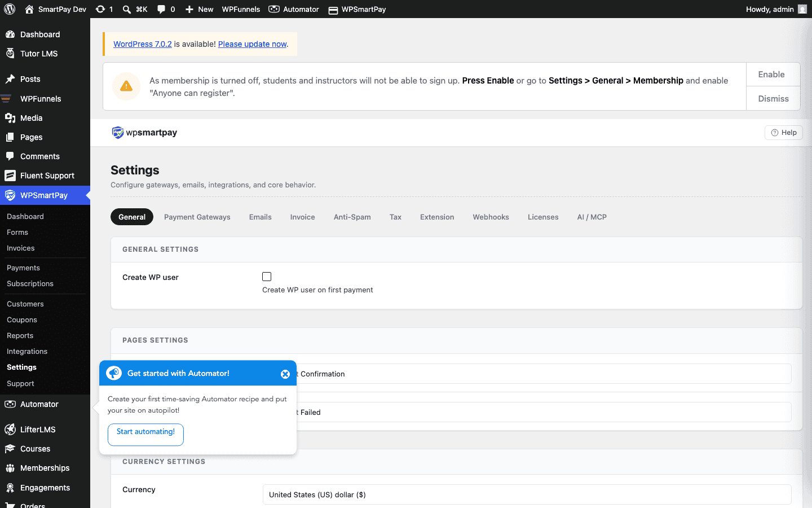Open the admin avatar in the top bar
Screen dimensions: 812x508
[802, 9]
